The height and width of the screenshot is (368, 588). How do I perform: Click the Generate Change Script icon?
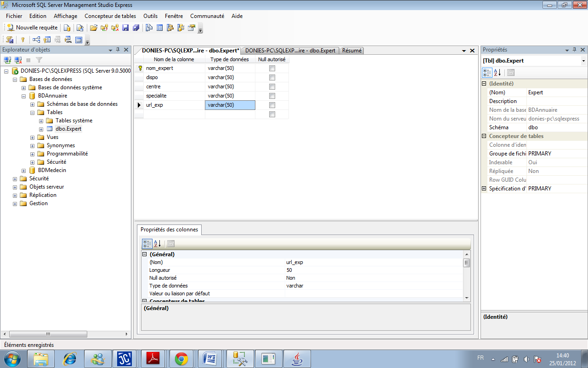click(x=10, y=40)
